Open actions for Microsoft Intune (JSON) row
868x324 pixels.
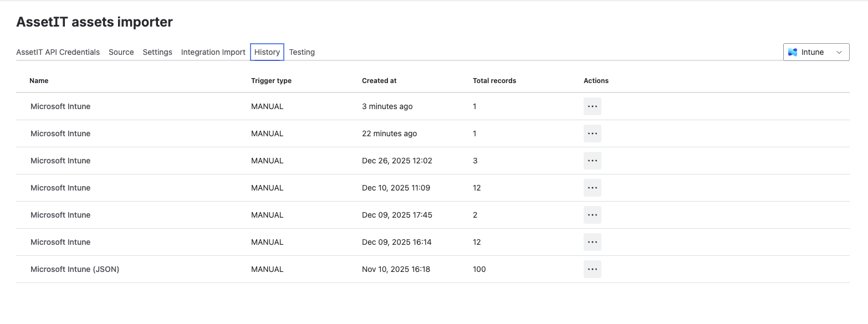pos(592,269)
